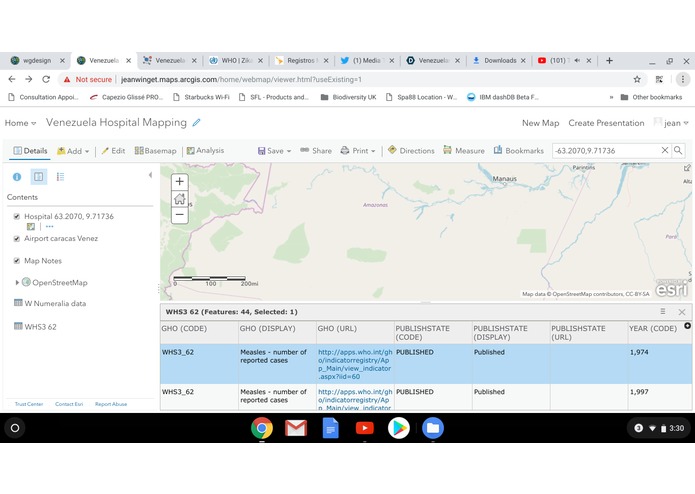
Task: Open the Save dropdown
Action: [274, 151]
